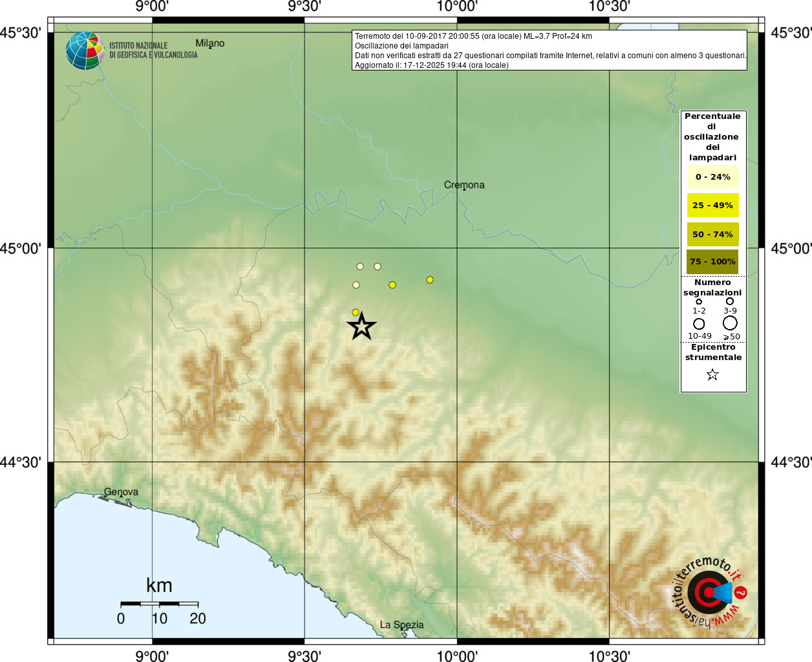Click the Numero segnalazioni legend heading
The width and height of the screenshot is (812, 662).
(712, 288)
